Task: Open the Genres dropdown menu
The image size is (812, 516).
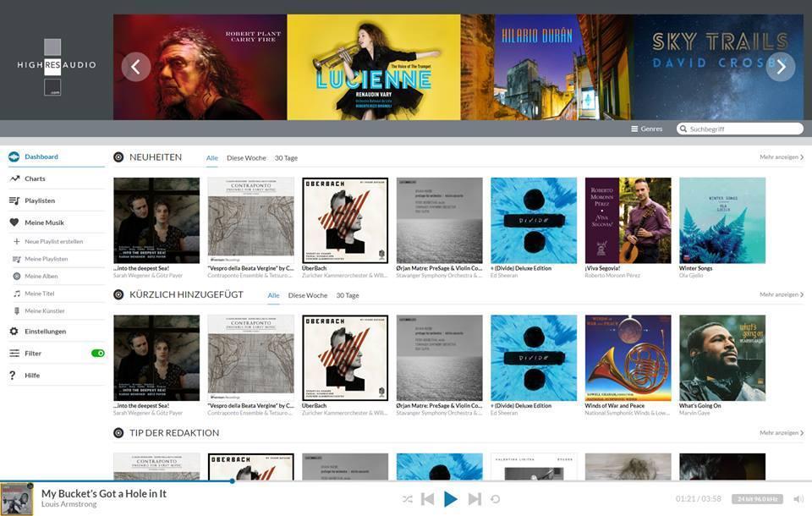Action: [647, 129]
